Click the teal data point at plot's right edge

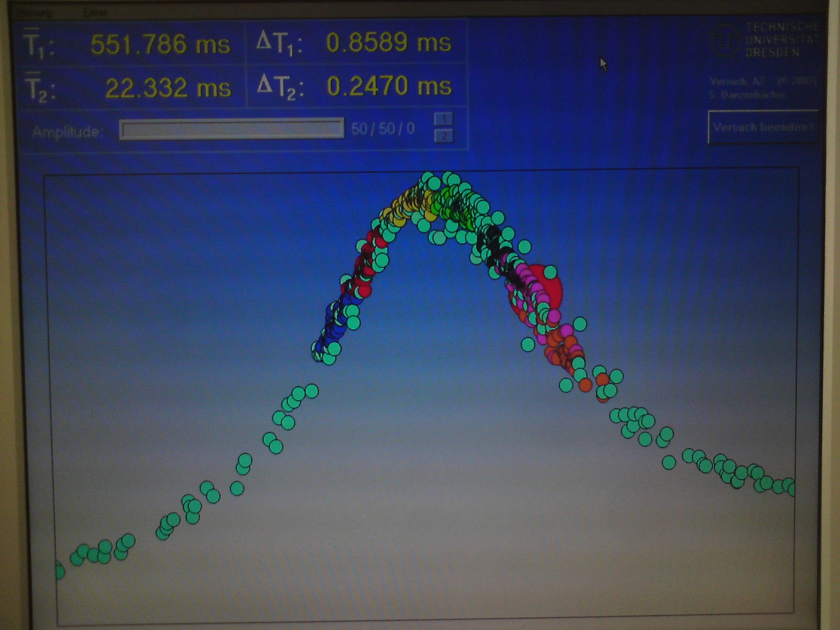(791, 490)
